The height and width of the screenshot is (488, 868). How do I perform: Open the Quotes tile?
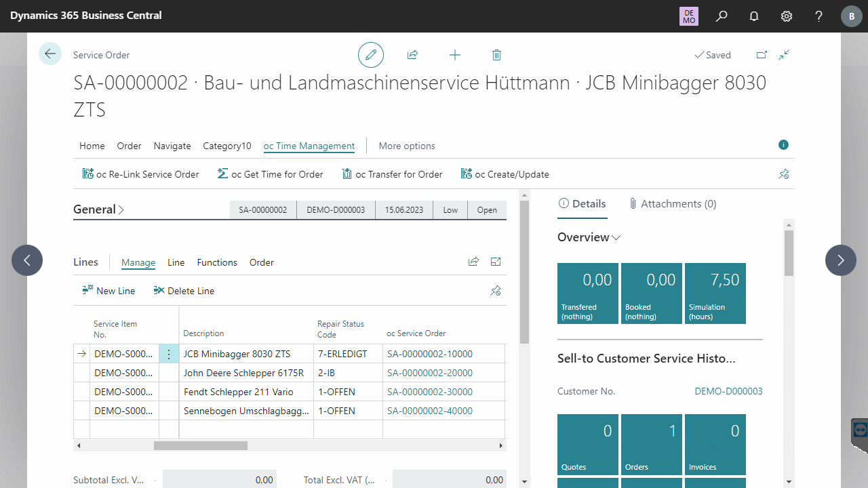click(588, 445)
